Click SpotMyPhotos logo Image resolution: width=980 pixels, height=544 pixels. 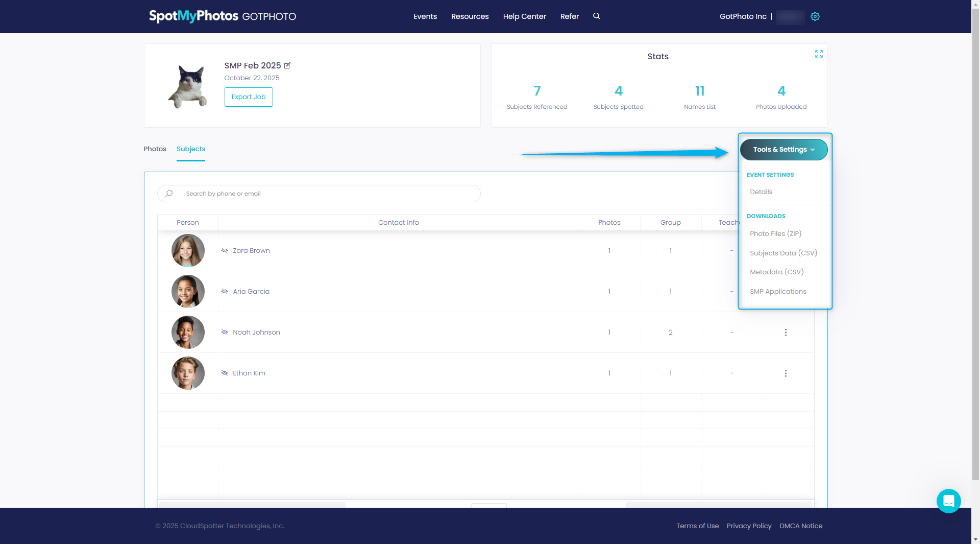tap(222, 16)
